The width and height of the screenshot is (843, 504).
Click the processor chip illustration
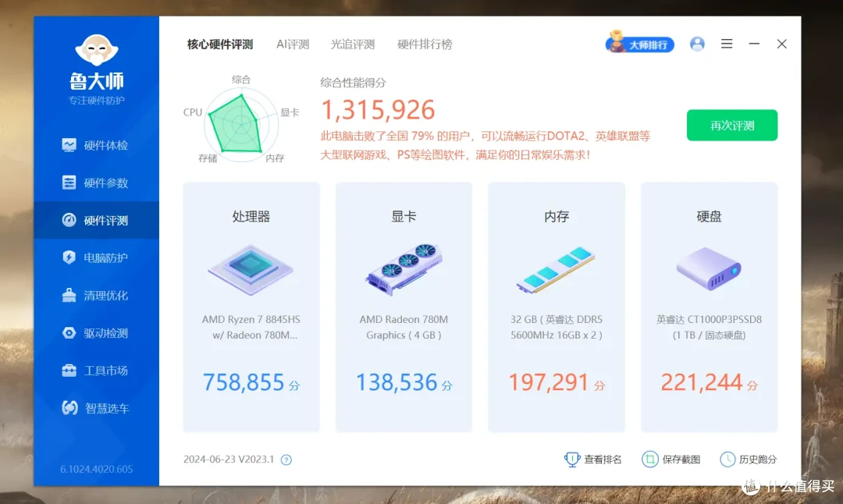click(251, 268)
